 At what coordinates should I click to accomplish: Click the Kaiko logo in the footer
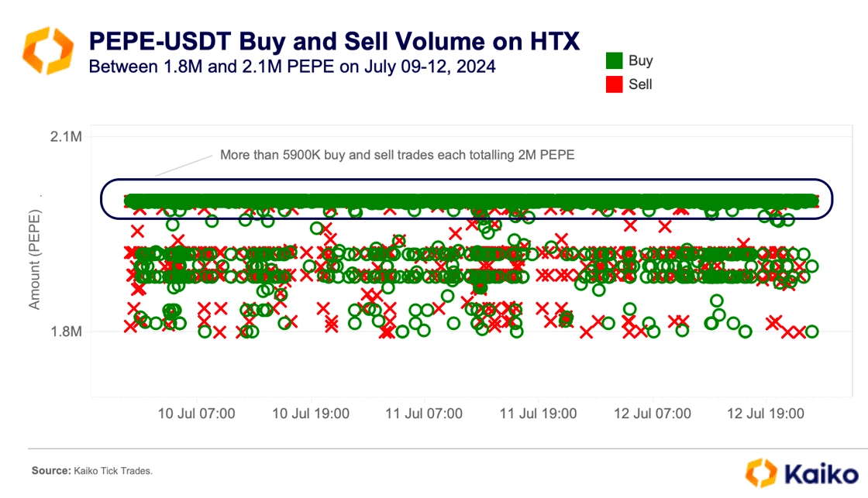point(801,474)
